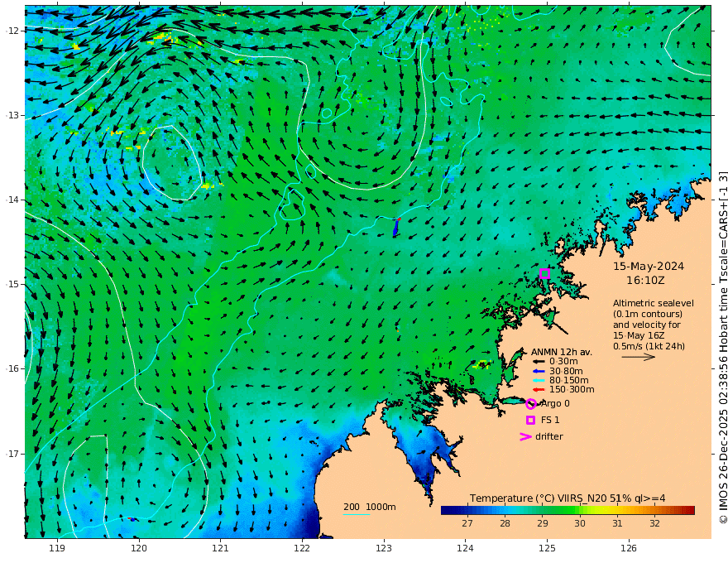
Task: Click the latitude axis label -16
Action: click(x=12, y=368)
